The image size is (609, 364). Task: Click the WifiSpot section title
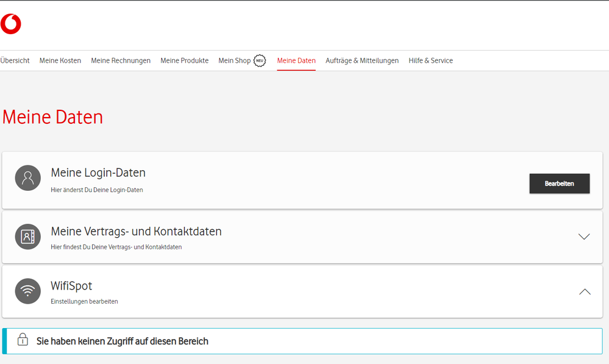(71, 285)
